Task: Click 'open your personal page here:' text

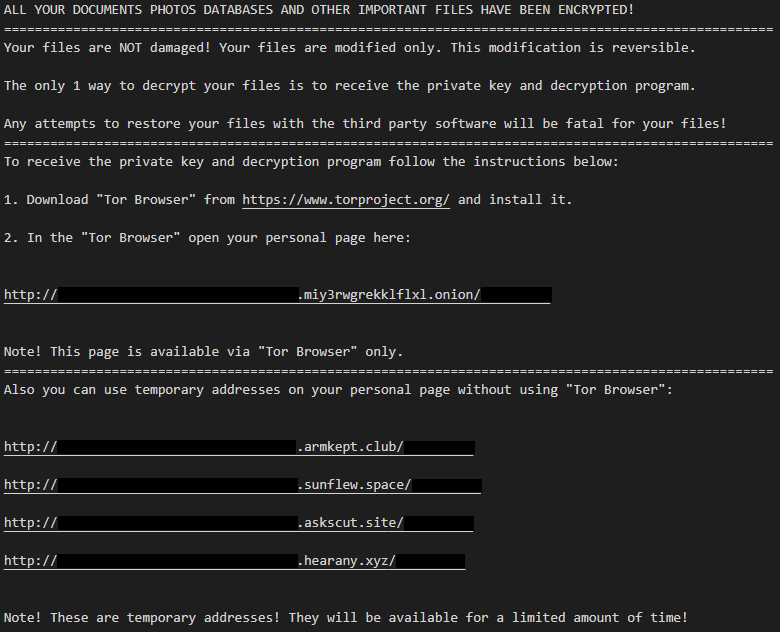Action: [299, 238]
